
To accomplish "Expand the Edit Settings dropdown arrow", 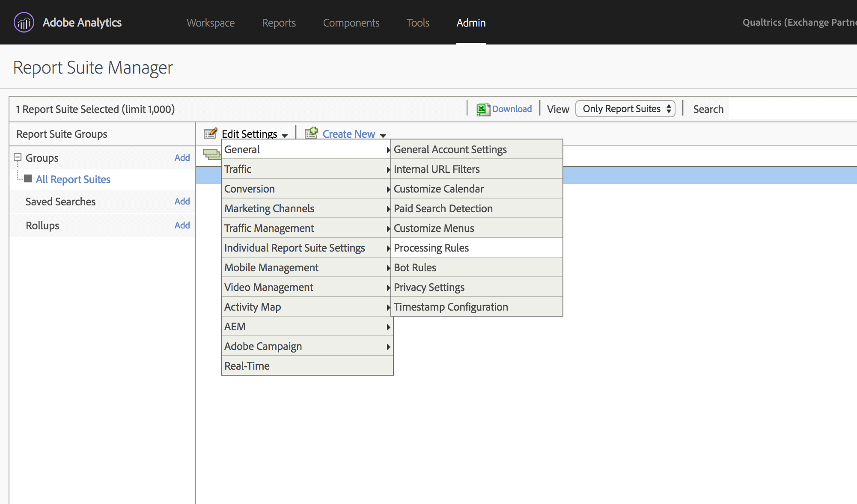I will 285,135.
